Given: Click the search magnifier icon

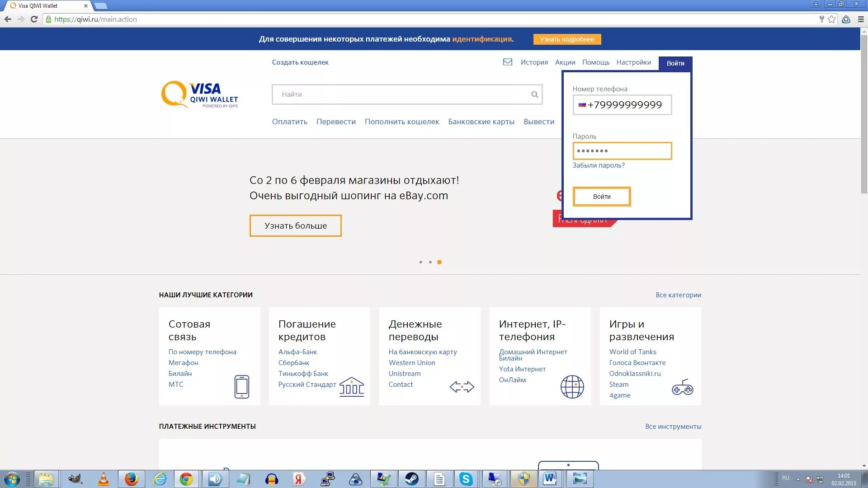Looking at the screenshot, I should 534,94.
